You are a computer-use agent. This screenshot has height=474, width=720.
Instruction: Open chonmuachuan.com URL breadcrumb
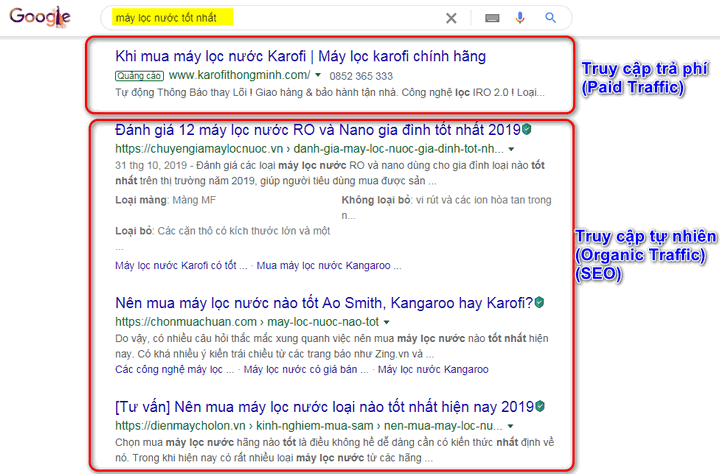(247, 322)
